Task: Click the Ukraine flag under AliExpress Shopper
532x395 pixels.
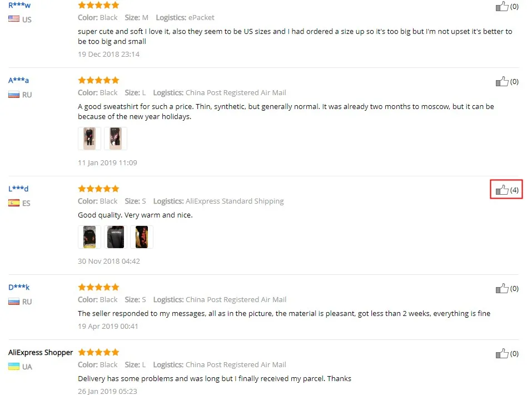Action: pos(14,367)
